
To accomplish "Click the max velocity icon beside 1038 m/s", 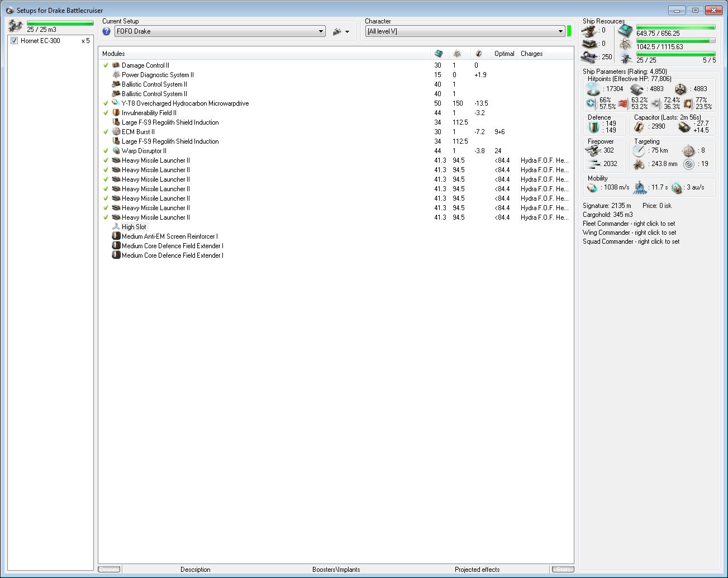I will tap(592, 188).
